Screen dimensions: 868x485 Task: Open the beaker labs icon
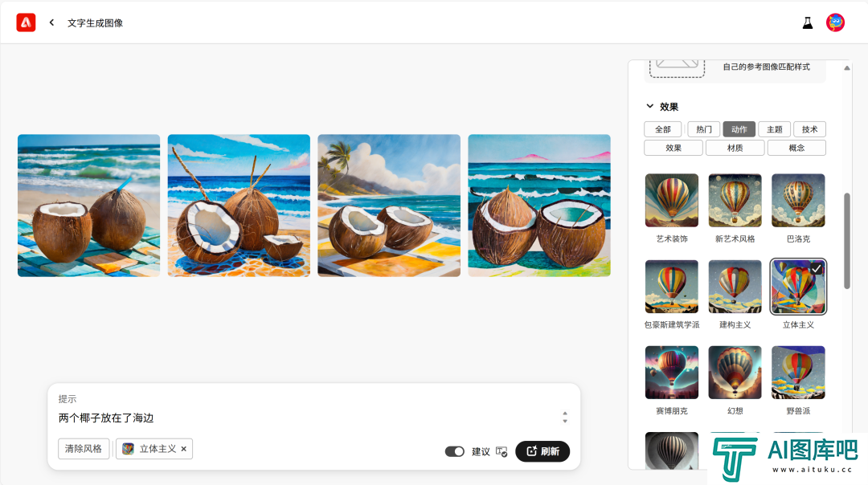tap(808, 23)
